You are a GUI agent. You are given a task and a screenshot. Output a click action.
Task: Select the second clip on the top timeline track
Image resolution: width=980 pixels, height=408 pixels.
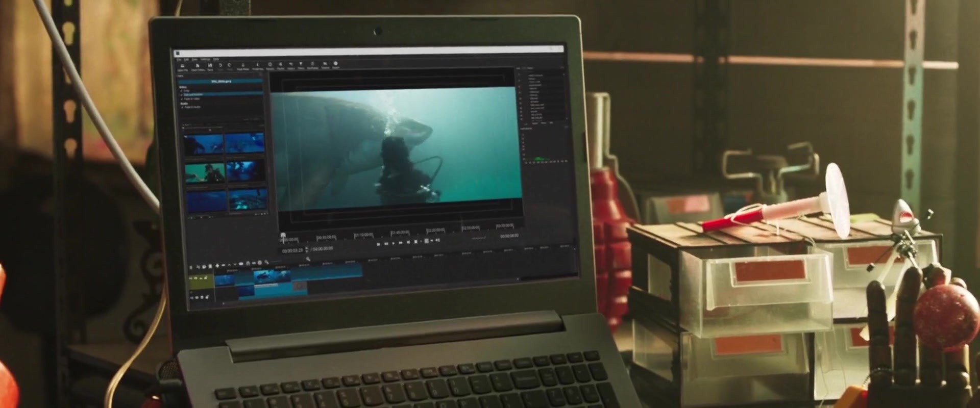(x=272, y=277)
